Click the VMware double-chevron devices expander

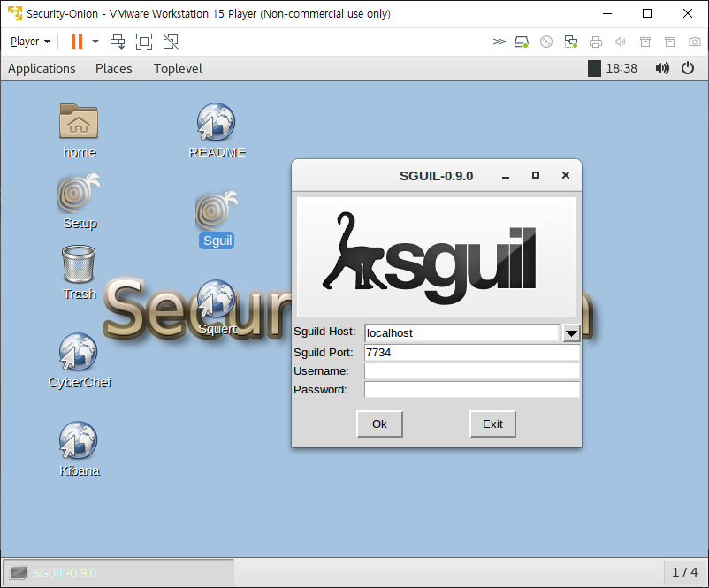coord(499,42)
